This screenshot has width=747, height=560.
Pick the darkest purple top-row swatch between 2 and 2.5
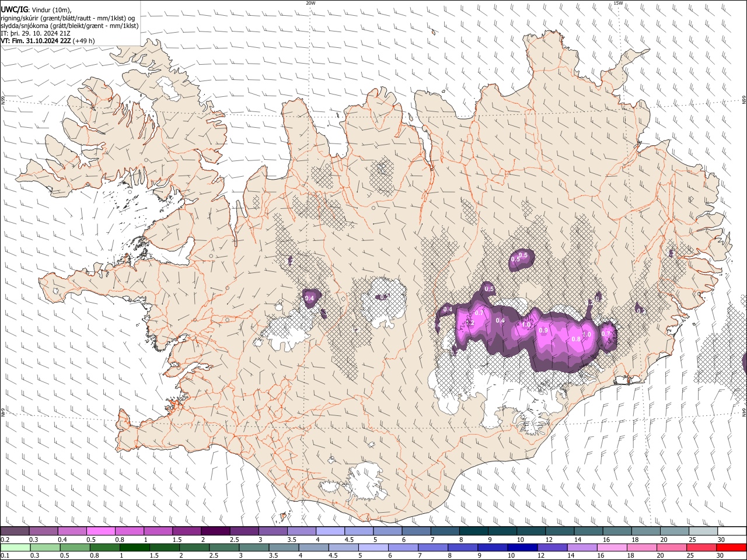point(215,531)
